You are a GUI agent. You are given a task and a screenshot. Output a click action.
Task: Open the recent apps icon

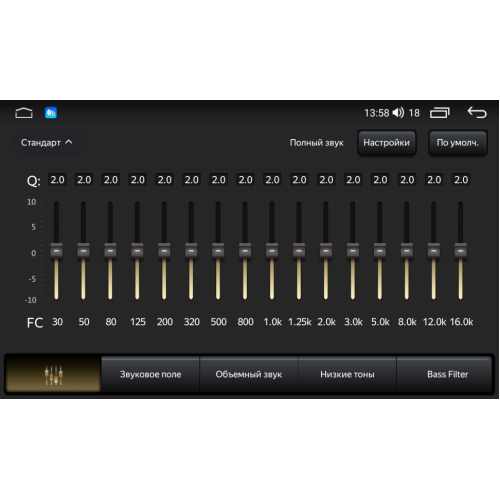click(440, 113)
